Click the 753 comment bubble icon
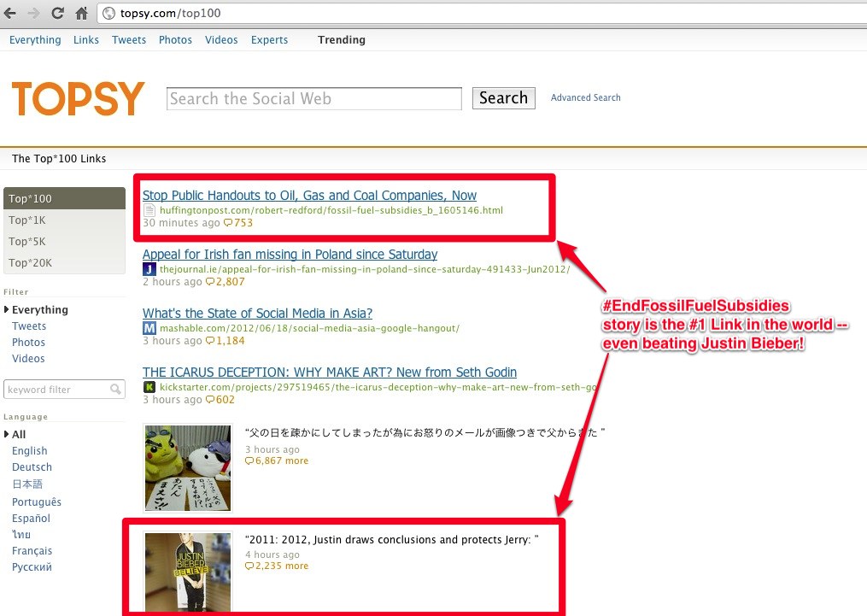This screenshot has width=867, height=616. (228, 223)
